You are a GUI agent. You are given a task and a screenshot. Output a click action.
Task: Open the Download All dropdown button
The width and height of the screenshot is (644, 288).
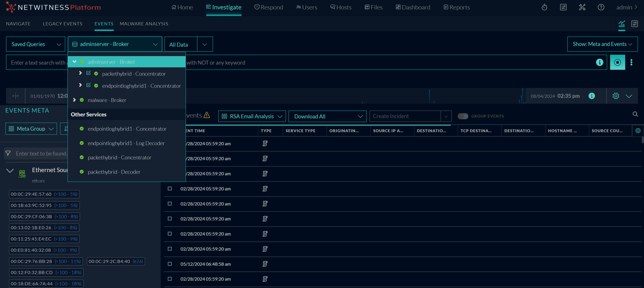click(x=327, y=116)
